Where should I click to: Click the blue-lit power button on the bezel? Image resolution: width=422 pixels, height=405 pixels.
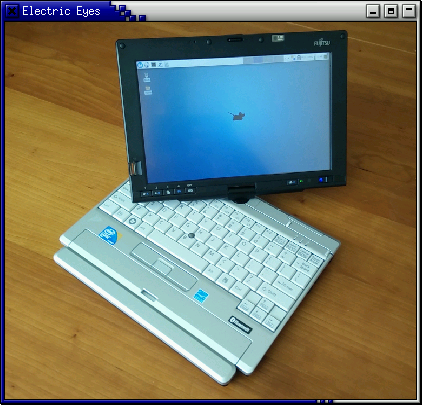click(x=322, y=180)
